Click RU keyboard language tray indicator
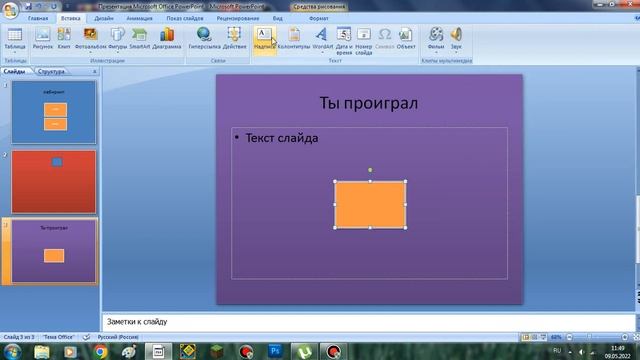This screenshot has height=360, width=640. click(x=557, y=351)
